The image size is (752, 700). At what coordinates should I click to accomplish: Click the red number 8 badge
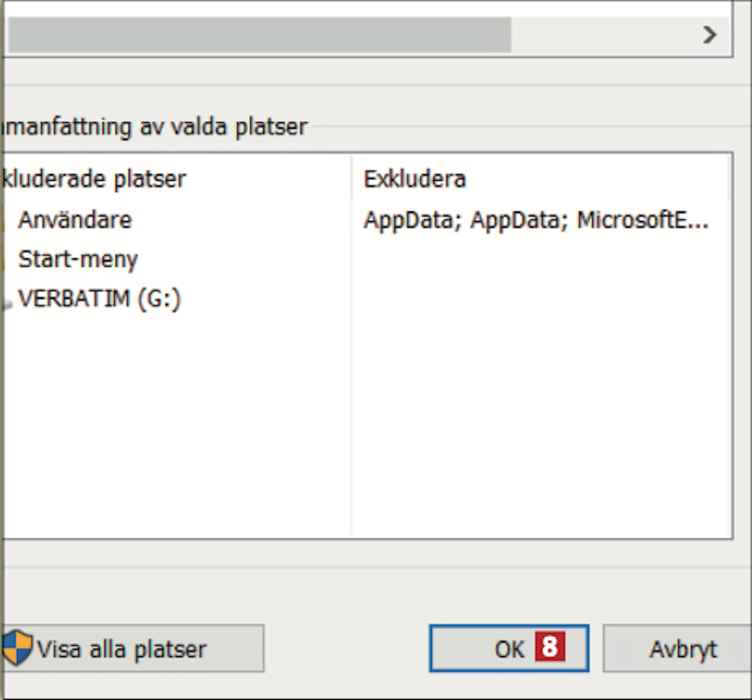coord(550,647)
